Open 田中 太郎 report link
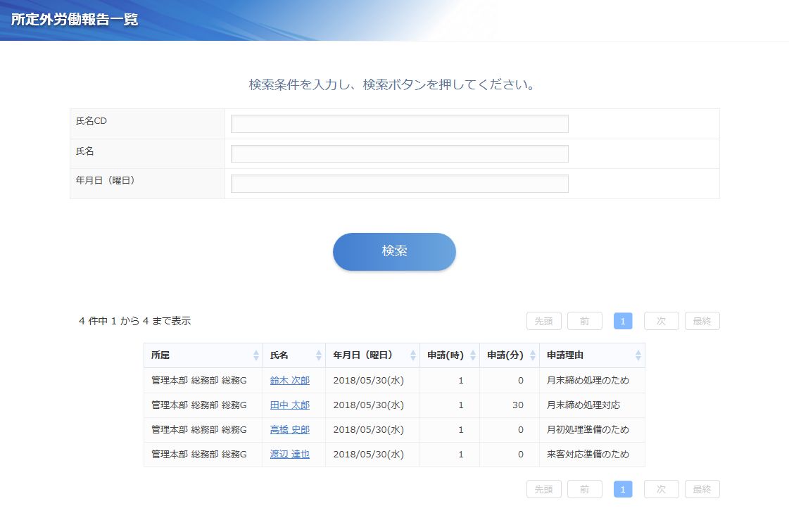 [289, 405]
